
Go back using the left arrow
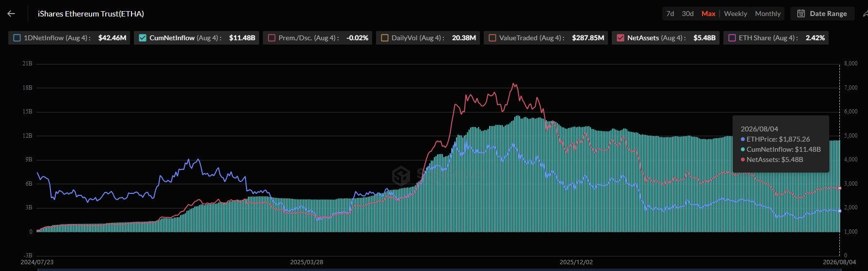11,14
